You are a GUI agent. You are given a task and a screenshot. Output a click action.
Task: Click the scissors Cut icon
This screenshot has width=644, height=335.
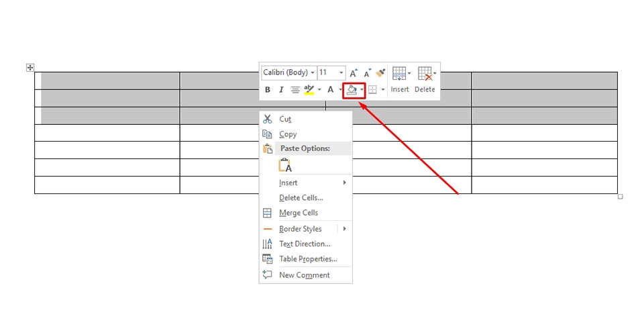(268, 119)
